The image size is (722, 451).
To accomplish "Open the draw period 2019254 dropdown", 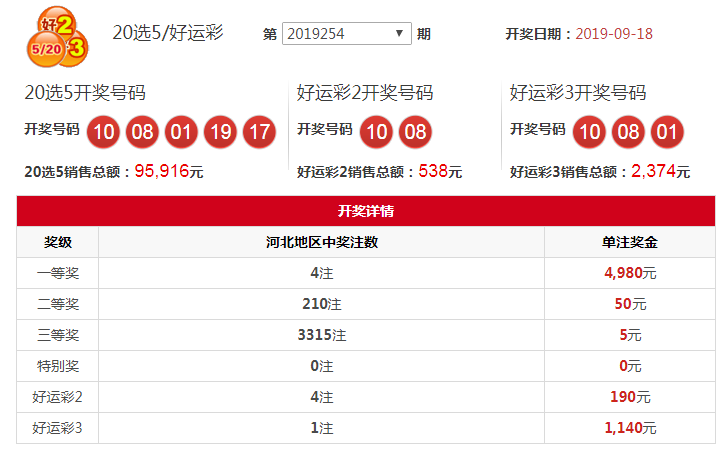I will point(346,34).
